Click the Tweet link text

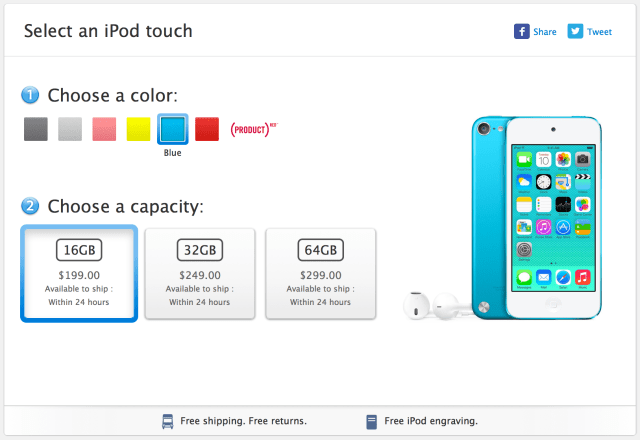point(599,32)
